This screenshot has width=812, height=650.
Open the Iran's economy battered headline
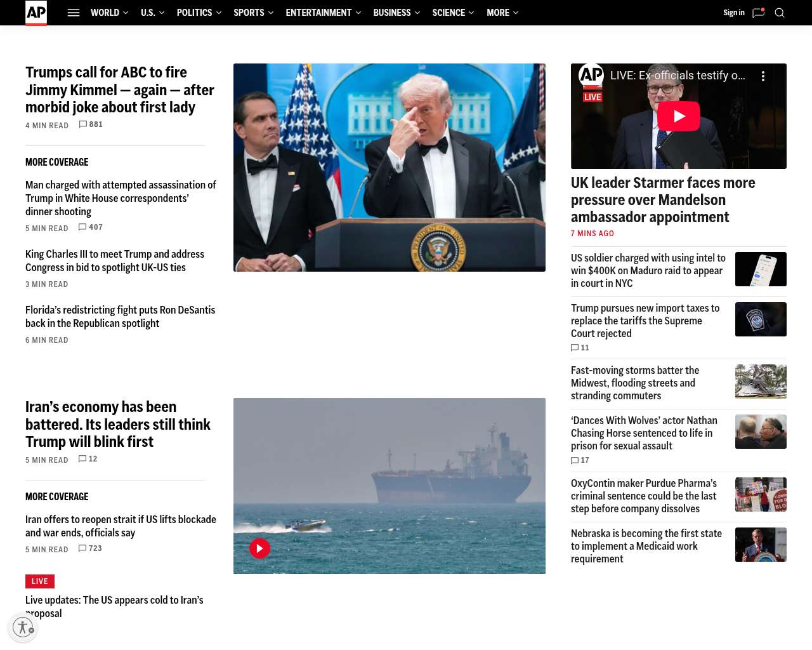(x=118, y=424)
